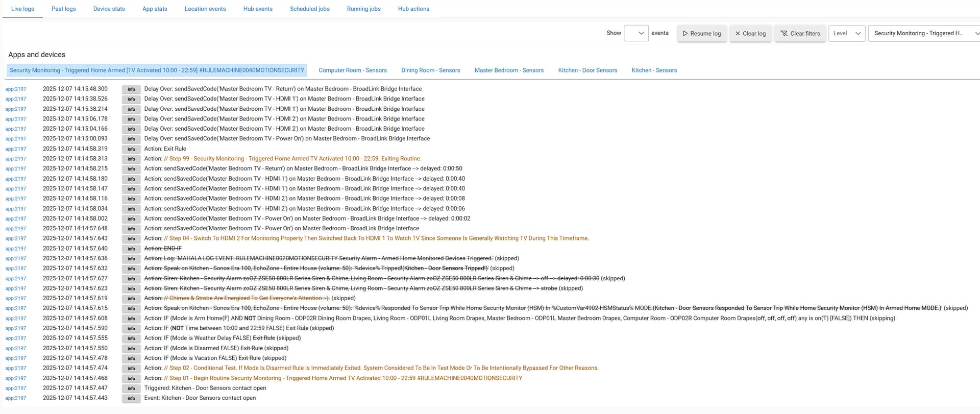
Task: Select the Master Bedroom - Sensors filter
Action: click(509, 70)
